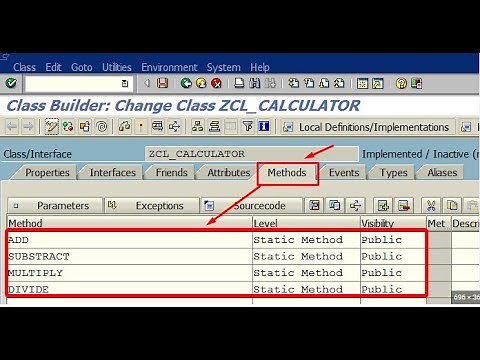The width and height of the screenshot is (480, 360).
Task: Click the Previous Page icon
Action: tap(309, 83)
